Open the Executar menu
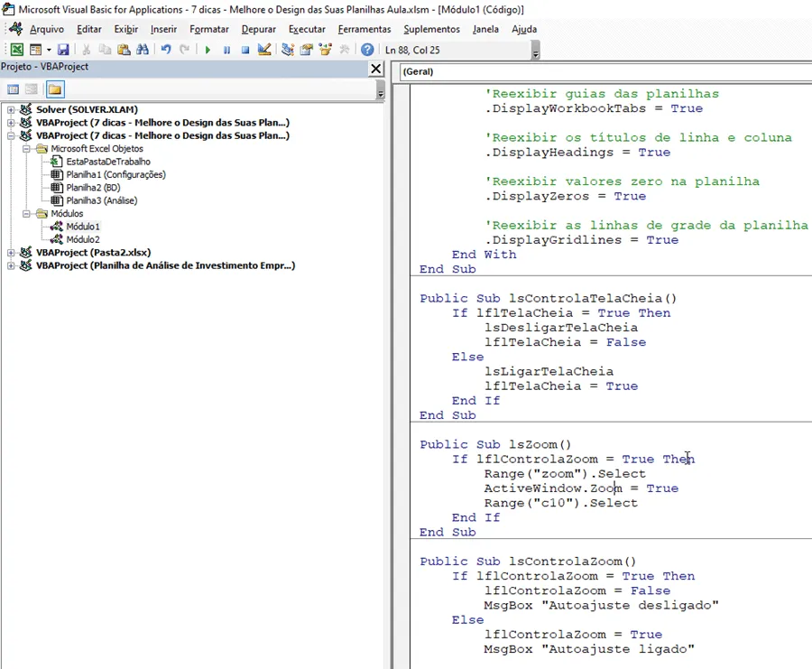 coord(307,29)
